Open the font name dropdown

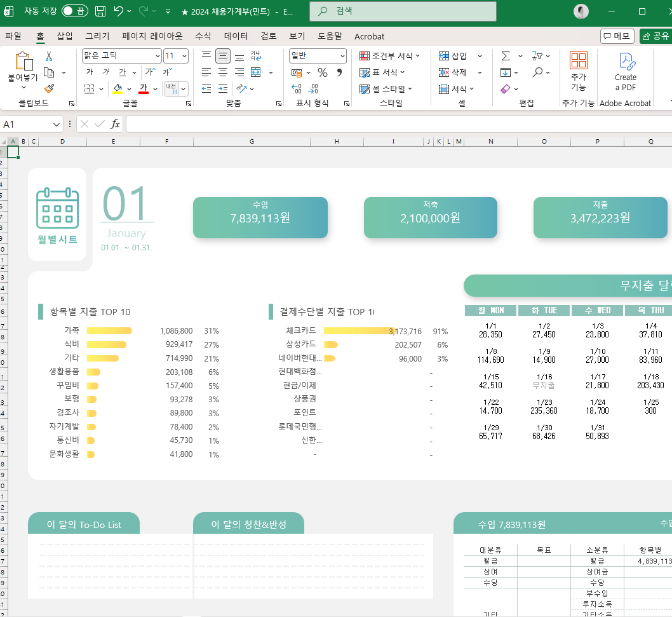pyautogui.click(x=158, y=56)
